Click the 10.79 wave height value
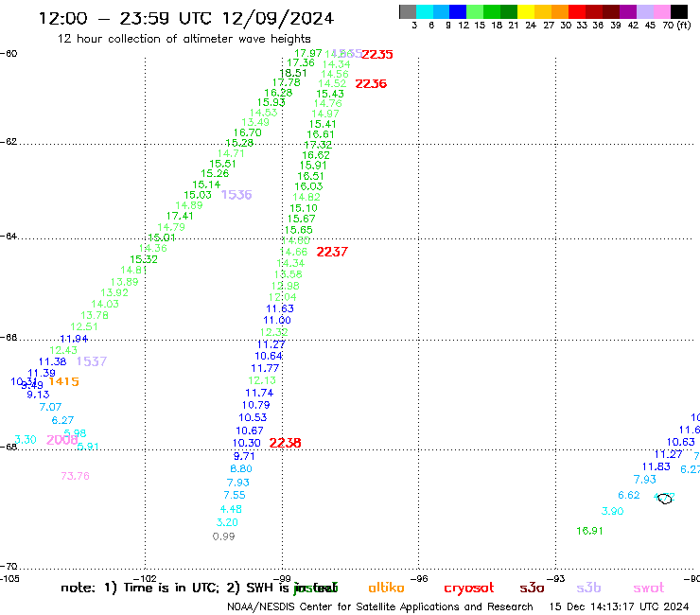The width and height of the screenshot is (700, 615). (255, 405)
